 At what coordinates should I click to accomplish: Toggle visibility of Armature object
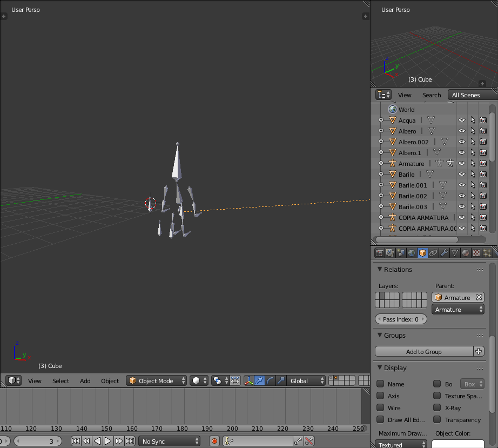click(462, 163)
